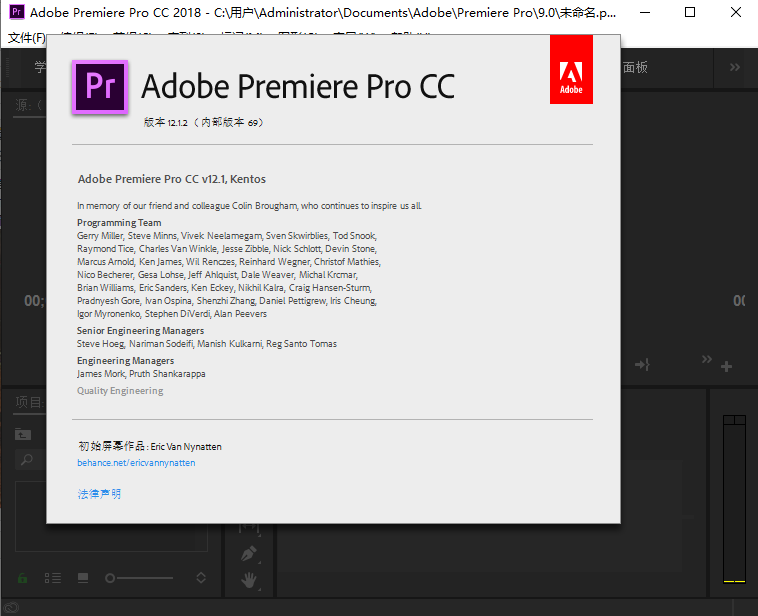This screenshot has width=758, height=616.
Task: Click the new bin folder icon
Action: point(23,433)
